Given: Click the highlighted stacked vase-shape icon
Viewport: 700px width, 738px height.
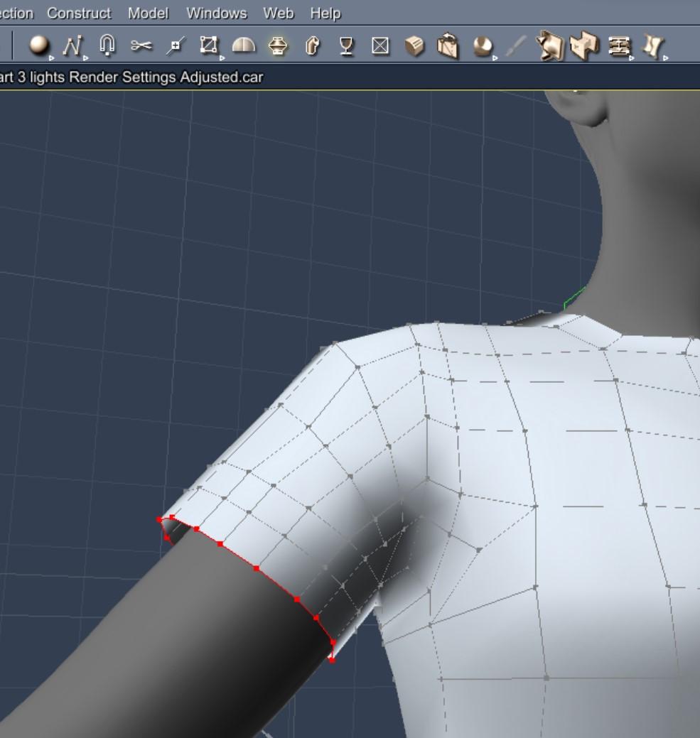Looking at the screenshot, I should point(278,45).
